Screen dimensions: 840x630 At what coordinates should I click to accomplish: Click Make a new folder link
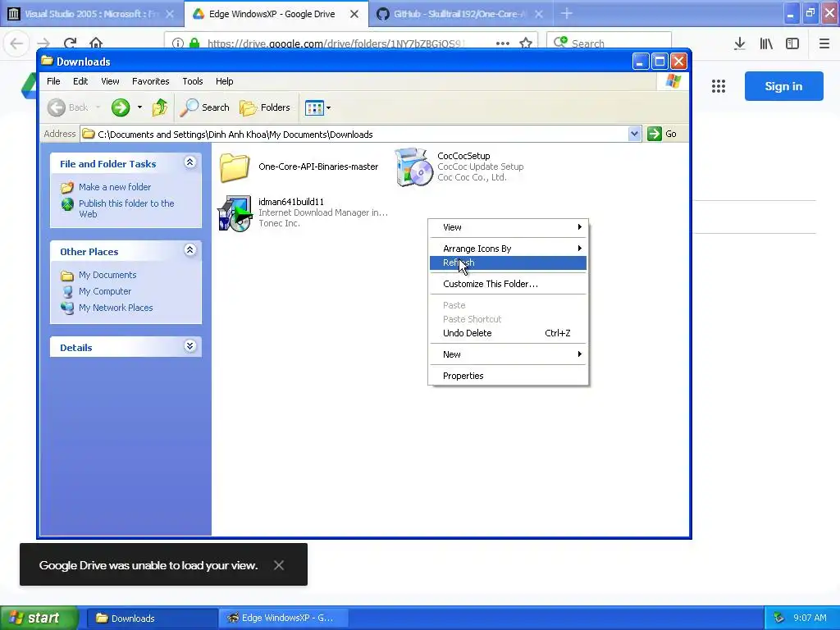[115, 187]
